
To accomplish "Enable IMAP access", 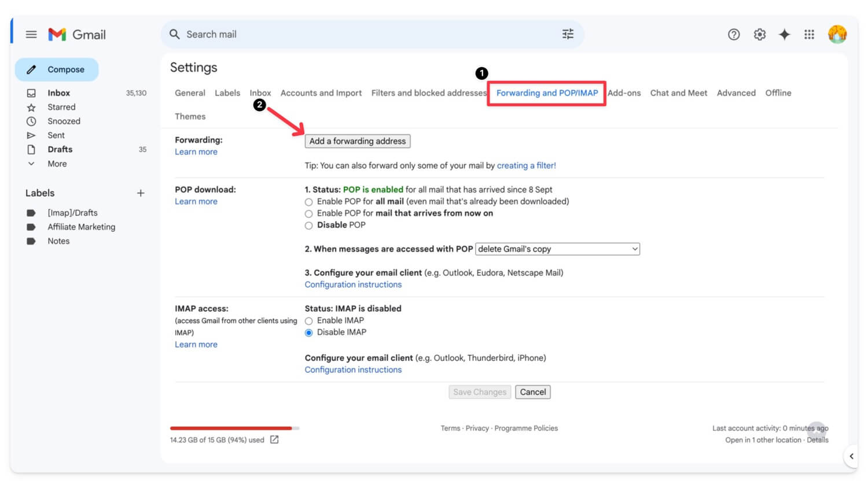I will (x=308, y=320).
